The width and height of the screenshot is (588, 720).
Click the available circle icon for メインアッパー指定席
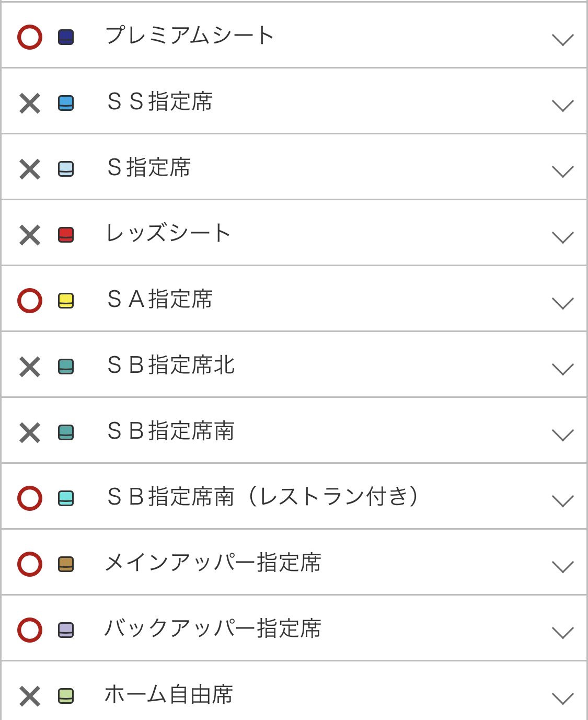click(x=30, y=564)
